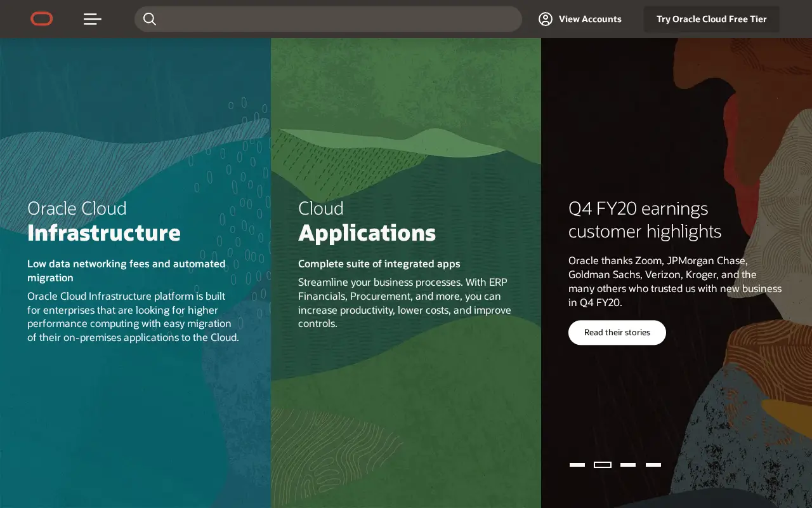Viewport: 812px width, 508px height.
Task: Click 'Complete suite of integrated apps' text
Action: coord(379,264)
